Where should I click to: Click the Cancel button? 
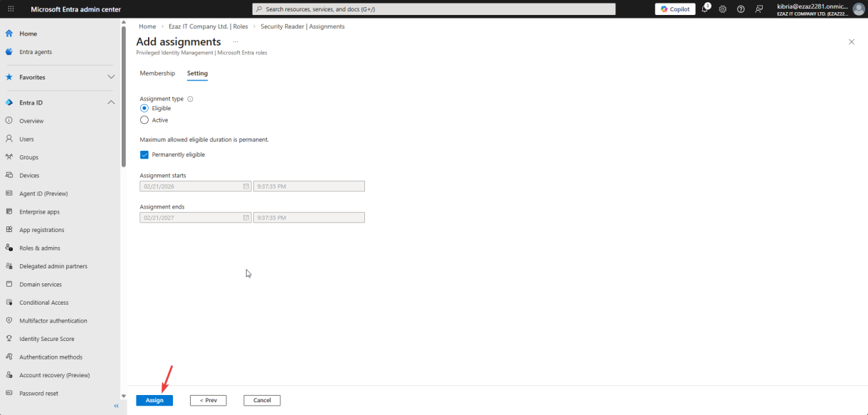[262, 400]
